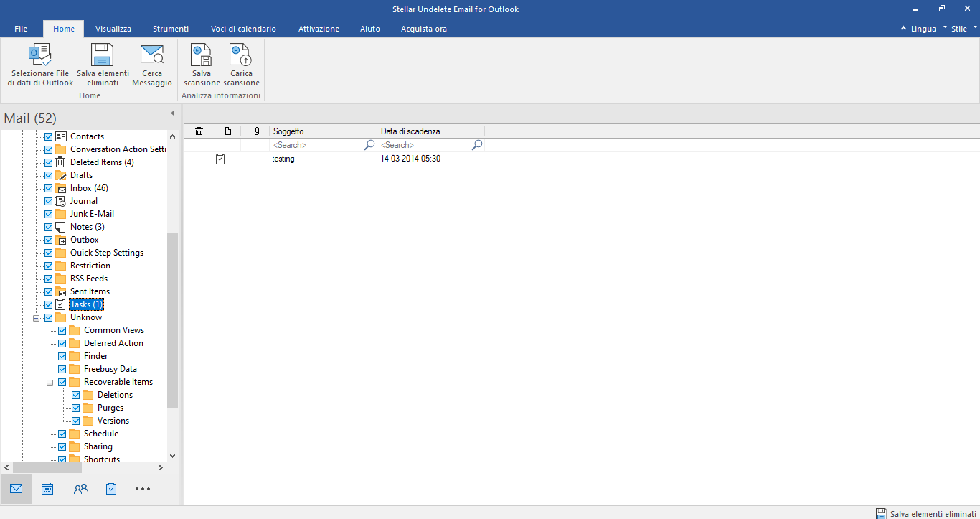Select RSS Feeds folder
The height and width of the screenshot is (519, 980).
(x=89, y=279)
